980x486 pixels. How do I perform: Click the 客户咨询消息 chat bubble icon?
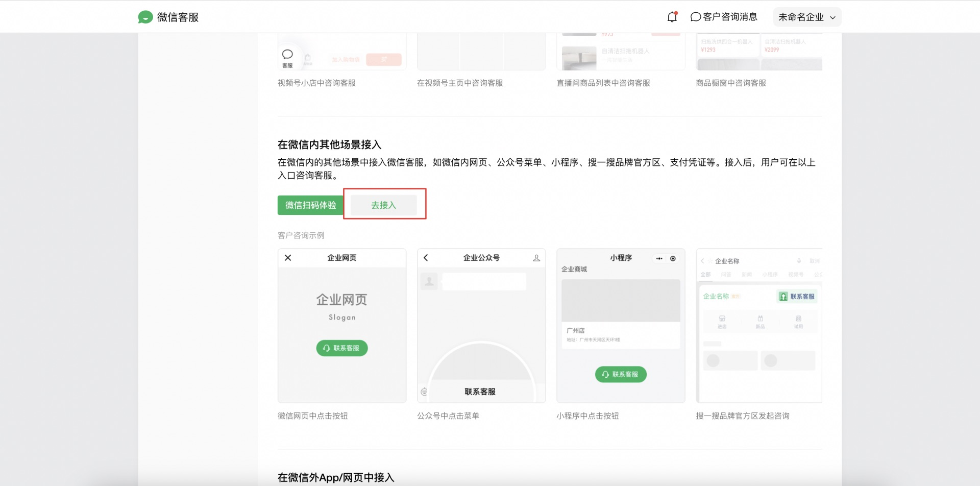[695, 17]
